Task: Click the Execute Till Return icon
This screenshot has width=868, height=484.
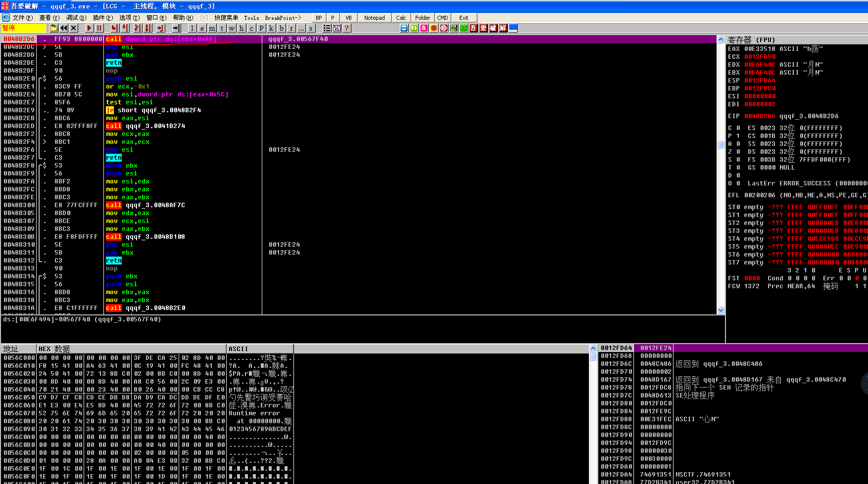Action: 160,28
